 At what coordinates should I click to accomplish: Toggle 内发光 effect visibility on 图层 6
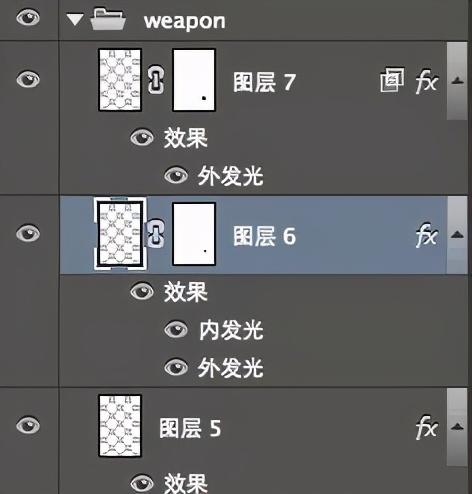(x=176, y=330)
